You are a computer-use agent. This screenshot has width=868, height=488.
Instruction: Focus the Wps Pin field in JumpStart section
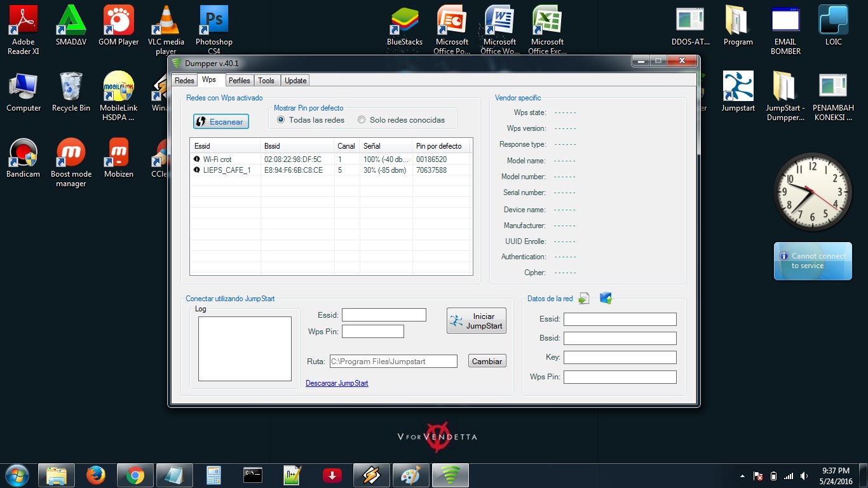373,332
